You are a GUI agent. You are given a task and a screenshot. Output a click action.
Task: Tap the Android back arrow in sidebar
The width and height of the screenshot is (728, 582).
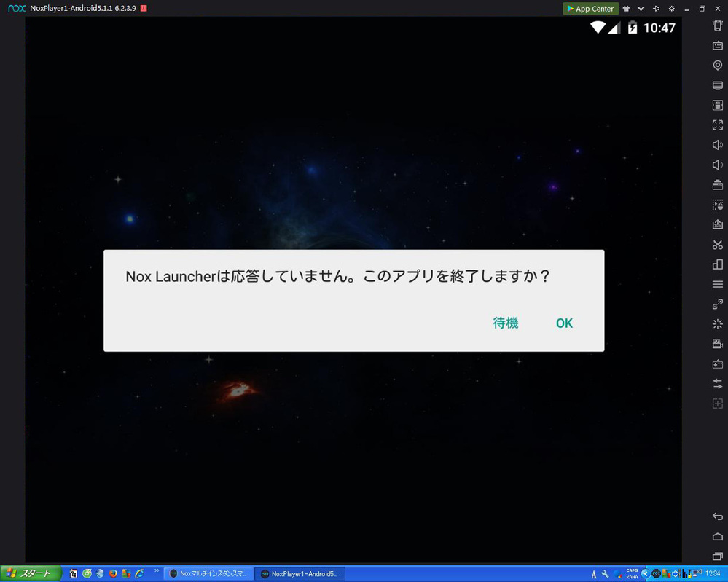[717, 516]
